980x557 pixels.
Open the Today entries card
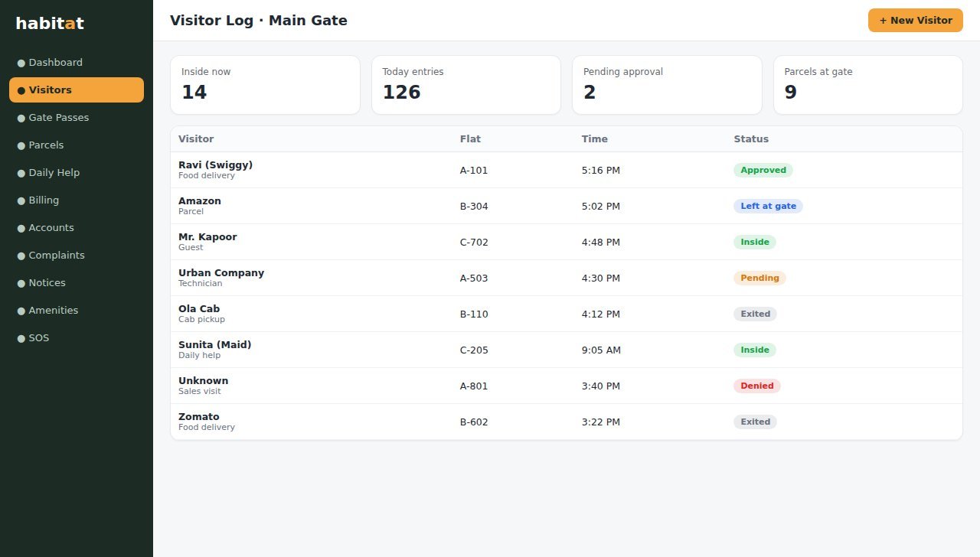tap(466, 85)
